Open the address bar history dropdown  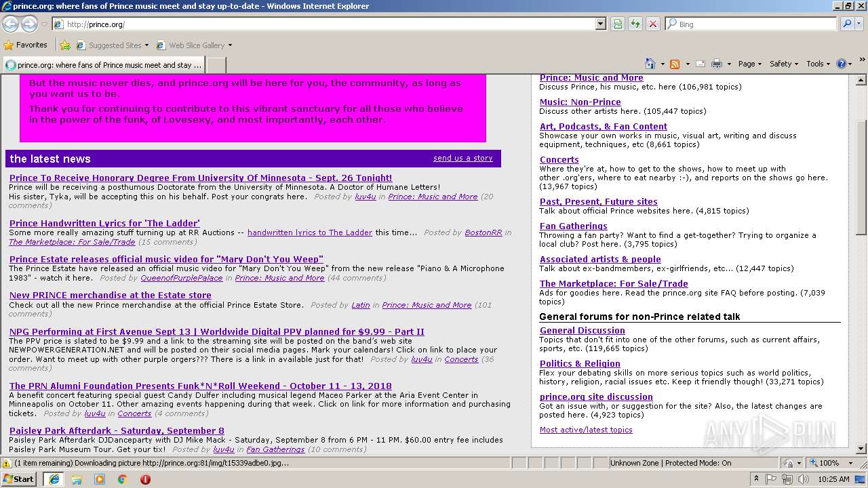(x=601, y=24)
